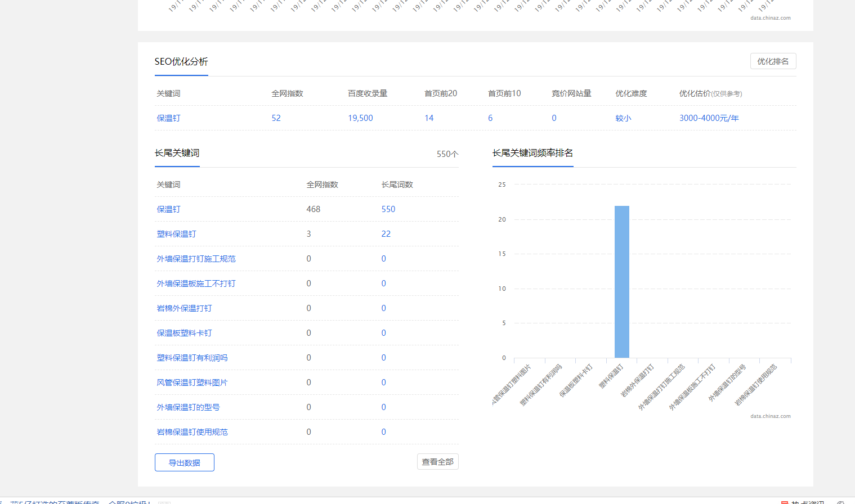Open the 3000-4000元/年 price estimate link
This screenshot has height=504, width=855.
[709, 118]
